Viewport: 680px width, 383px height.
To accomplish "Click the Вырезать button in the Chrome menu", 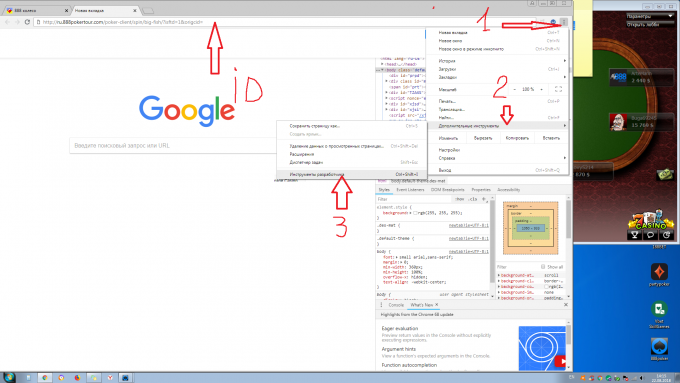I will coord(483,138).
